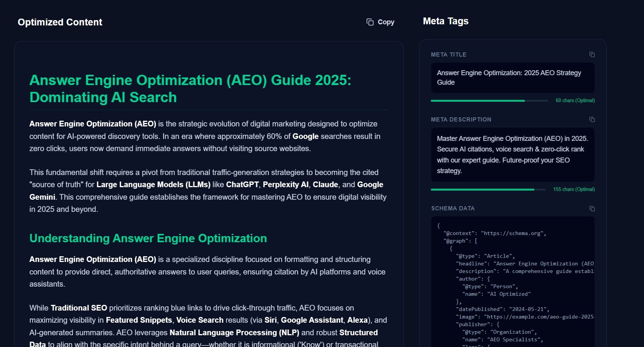Click the bold 'Featured Snippets' text
Viewport: 644px width, 347px height.
(x=139, y=320)
